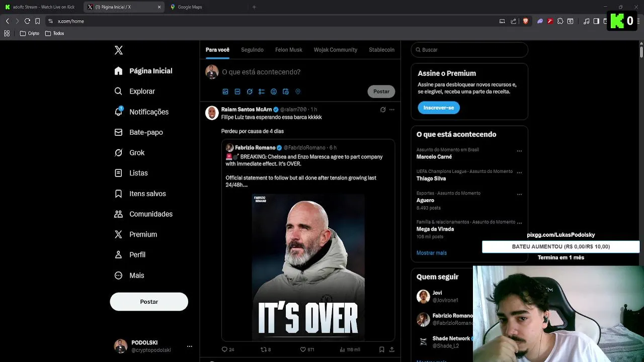
Task: Open options for Mega da Virada trend
Action: coord(519,223)
